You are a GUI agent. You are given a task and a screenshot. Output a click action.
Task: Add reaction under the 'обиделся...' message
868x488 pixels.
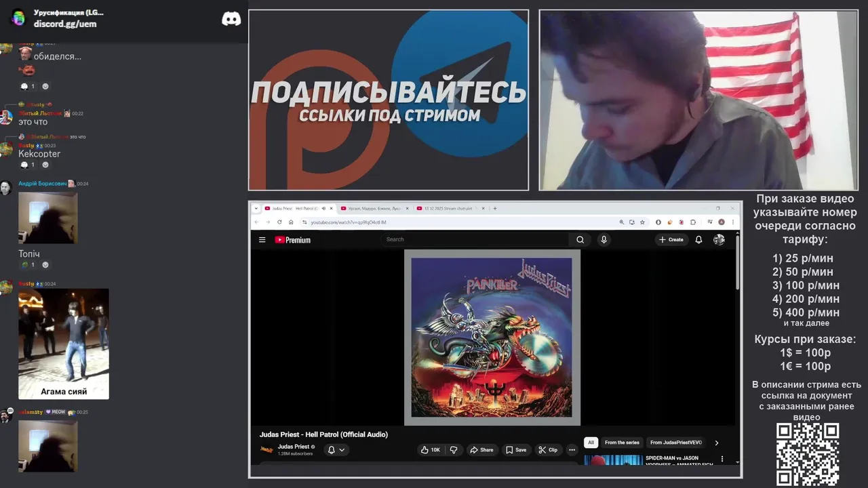[45, 87]
